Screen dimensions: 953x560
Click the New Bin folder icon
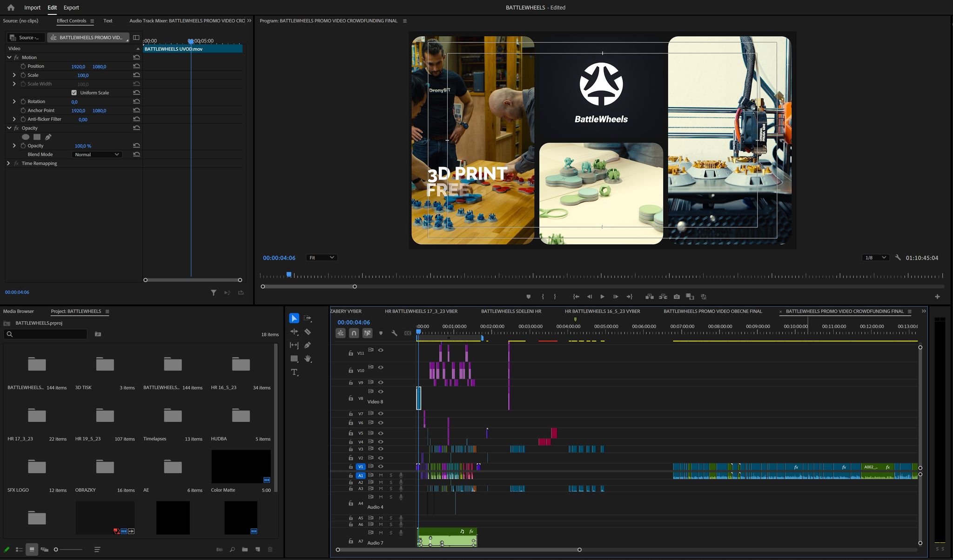(x=245, y=550)
